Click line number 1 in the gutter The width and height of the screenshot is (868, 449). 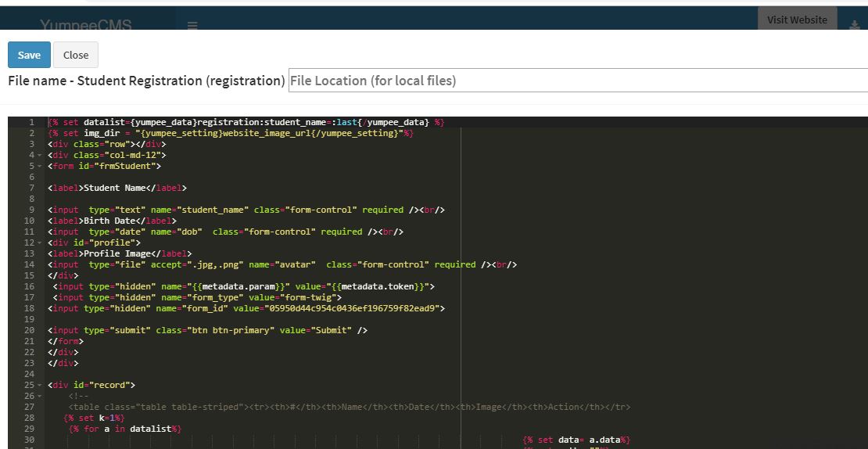coord(31,122)
